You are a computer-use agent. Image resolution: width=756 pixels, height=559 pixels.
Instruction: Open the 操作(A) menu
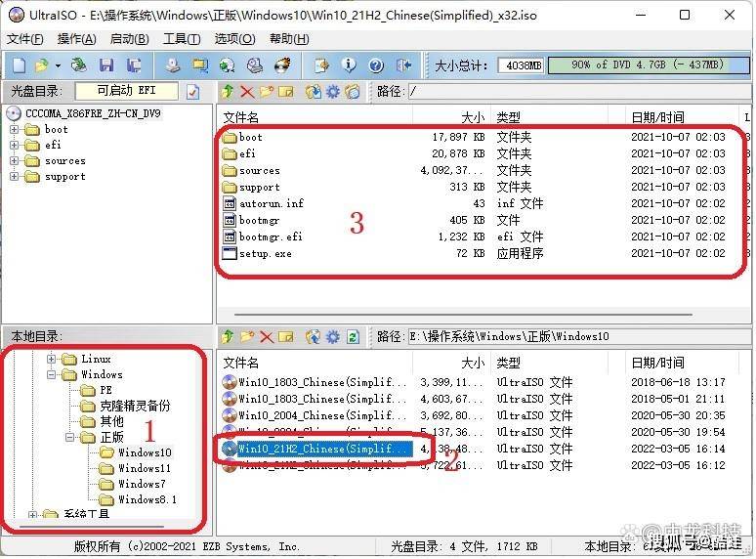pos(76,39)
